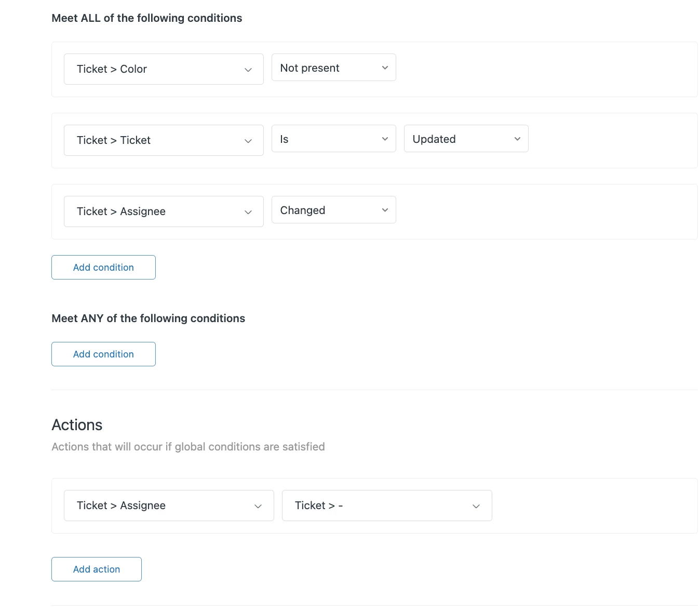Click the chevron in Ticket > Ticket dropdown
This screenshot has height=611, width=700.
[248, 141]
